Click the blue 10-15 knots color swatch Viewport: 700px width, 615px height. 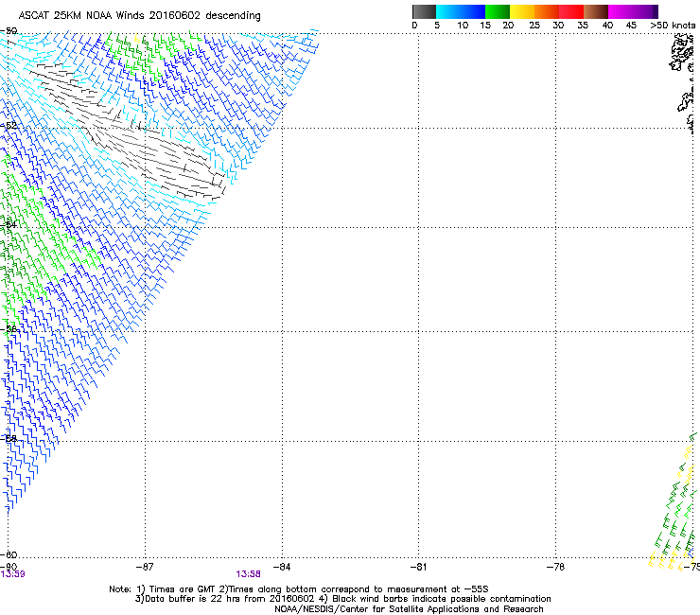click(473, 11)
